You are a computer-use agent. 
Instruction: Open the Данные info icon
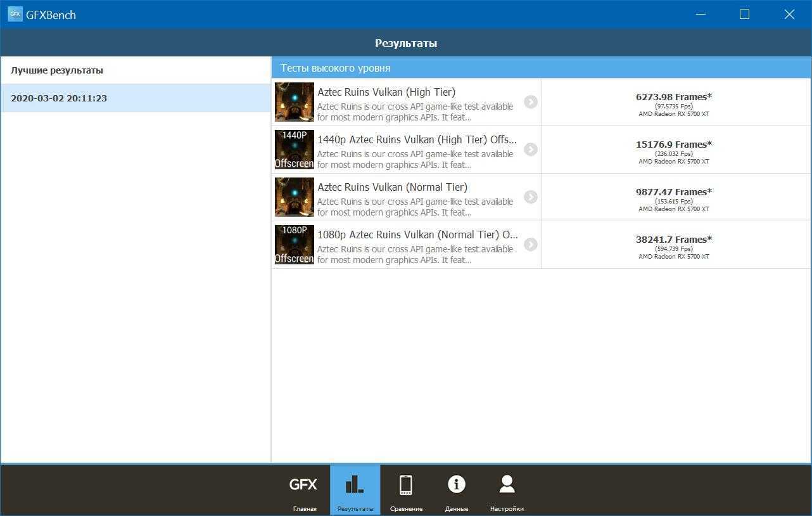pyautogui.click(x=456, y=485)
